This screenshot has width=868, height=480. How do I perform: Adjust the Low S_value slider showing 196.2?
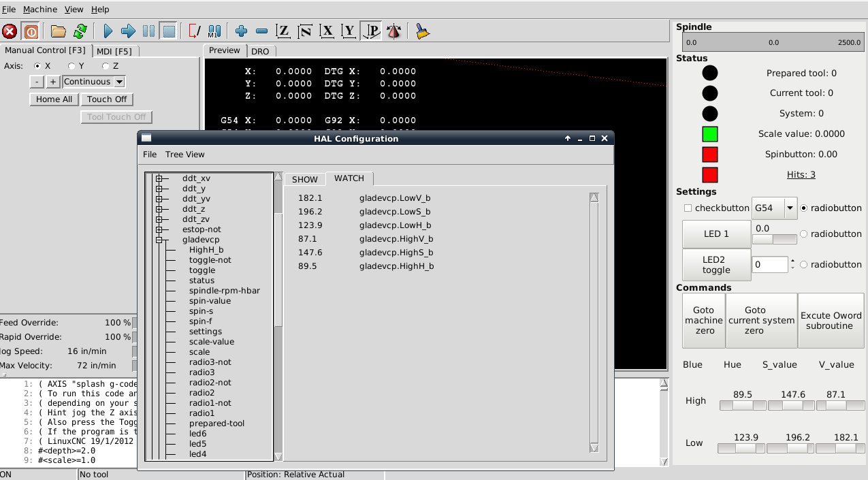790,449
